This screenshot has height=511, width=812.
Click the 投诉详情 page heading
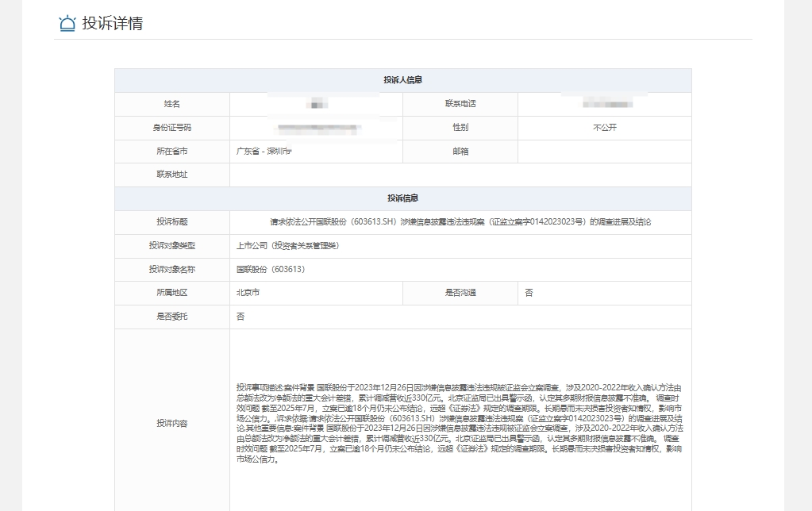[x=113, y=23]
